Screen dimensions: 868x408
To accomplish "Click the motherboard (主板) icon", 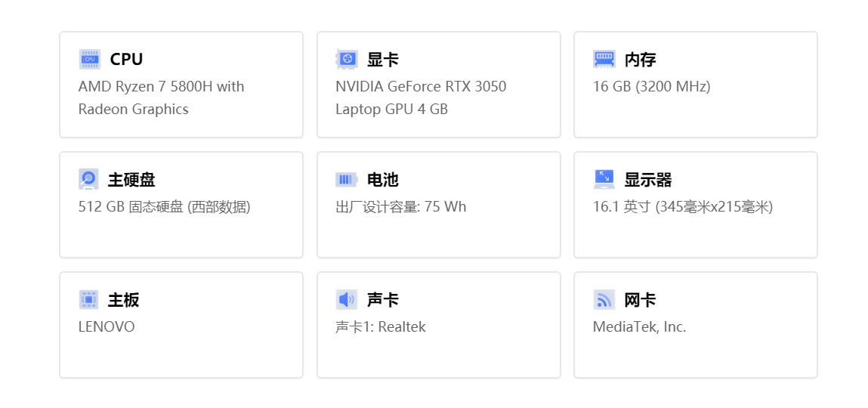I will coord(88,299).
